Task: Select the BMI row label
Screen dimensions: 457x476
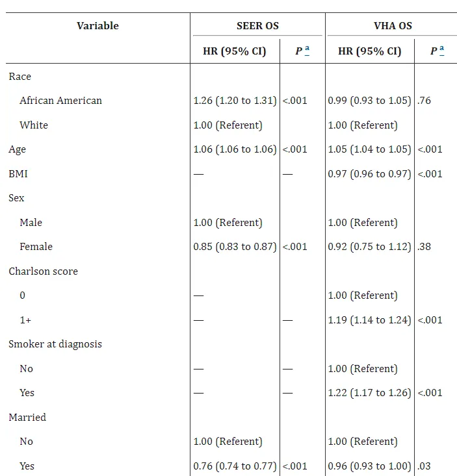Action: pos(18,174)
